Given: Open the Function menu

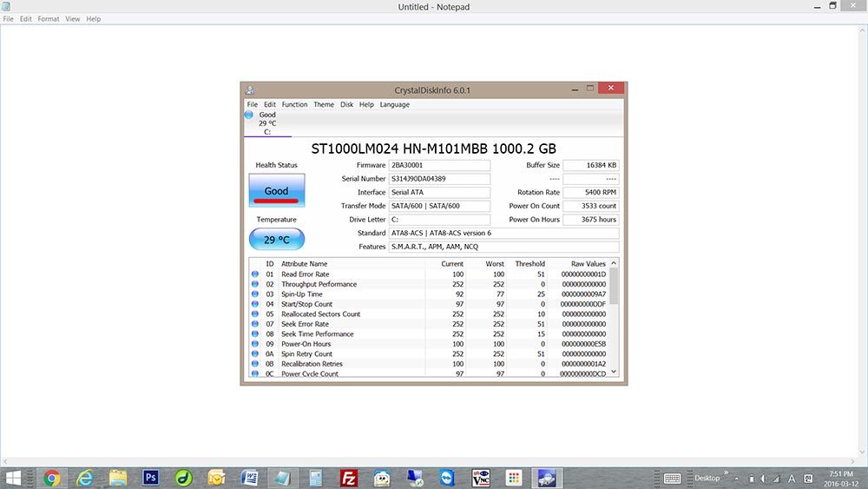Looking at the screenshot, I should coord(294,104).
